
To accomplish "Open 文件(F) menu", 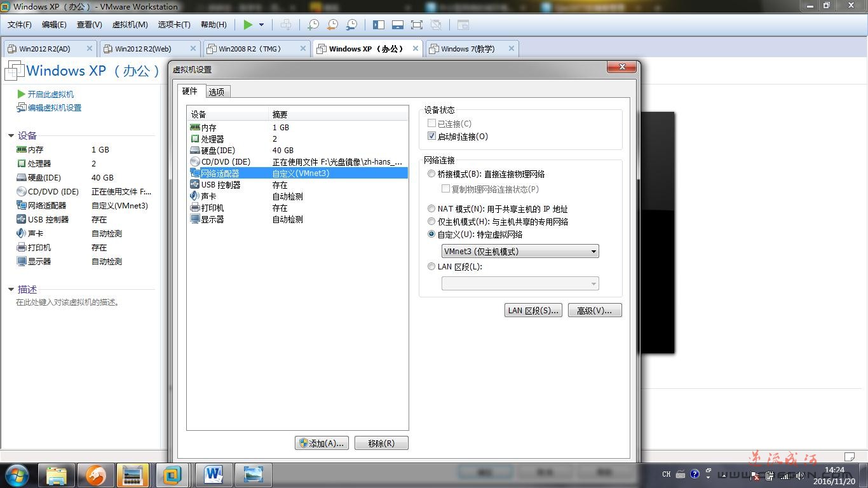I will 20,25.
